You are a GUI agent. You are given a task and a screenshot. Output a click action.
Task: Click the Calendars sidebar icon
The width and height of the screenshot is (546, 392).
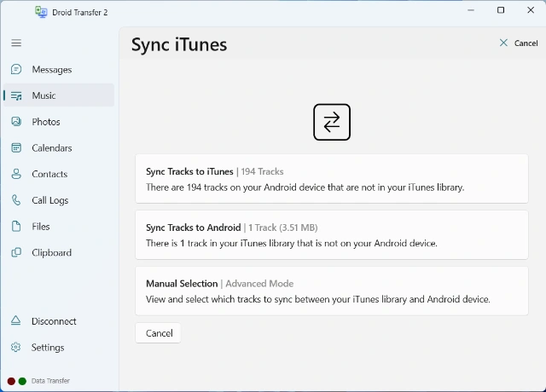pos(16,148)
